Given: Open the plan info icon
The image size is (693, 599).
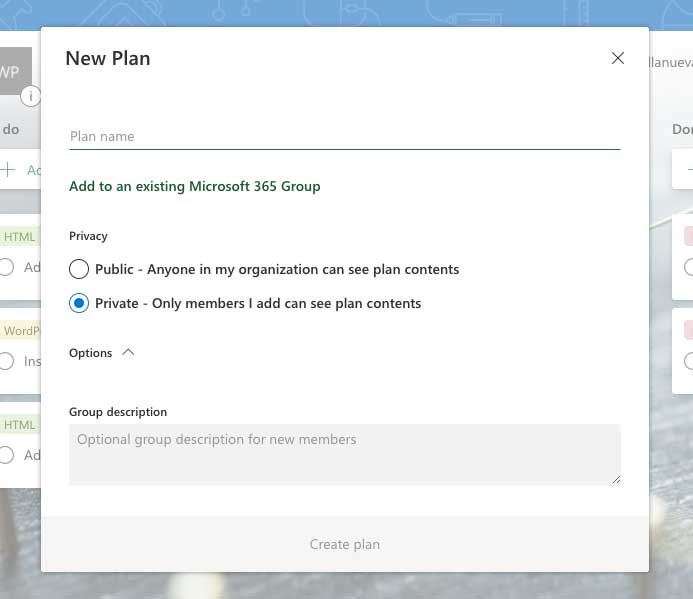Looking at the screenshot, I should point(31,96).
